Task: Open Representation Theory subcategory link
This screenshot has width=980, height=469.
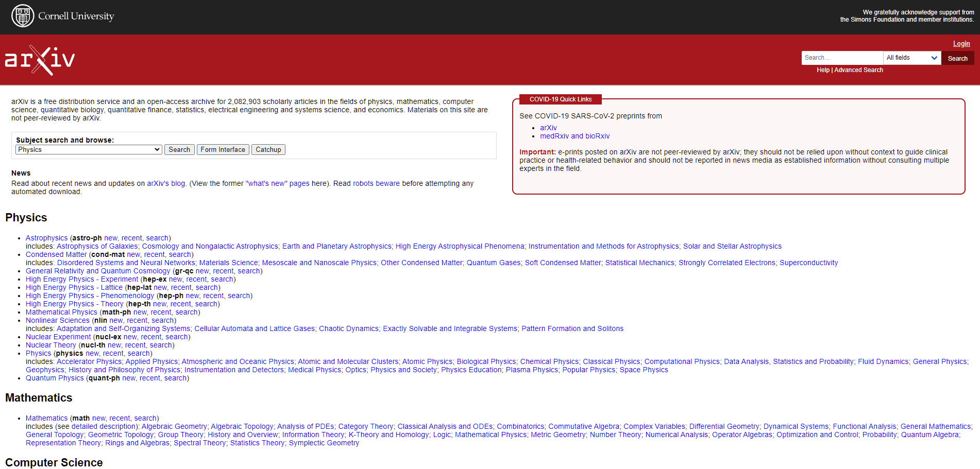Action: click(x=63, y=443)
